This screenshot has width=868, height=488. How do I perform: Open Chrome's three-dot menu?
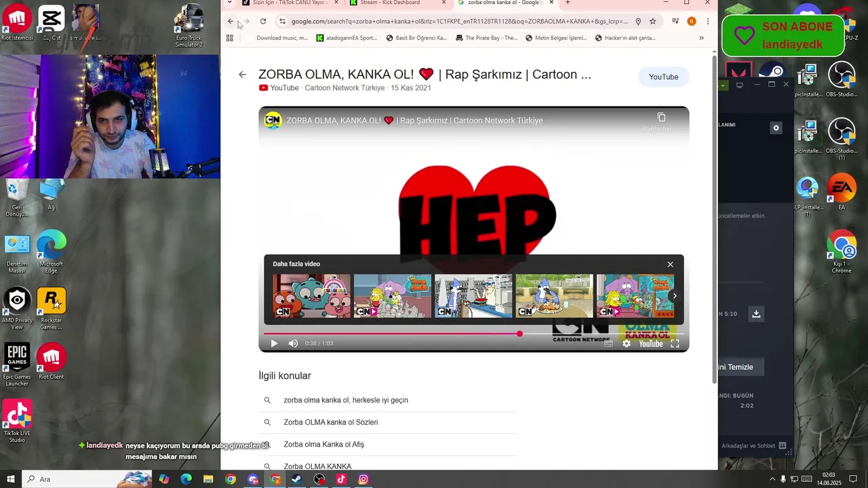tap(708, 21)
